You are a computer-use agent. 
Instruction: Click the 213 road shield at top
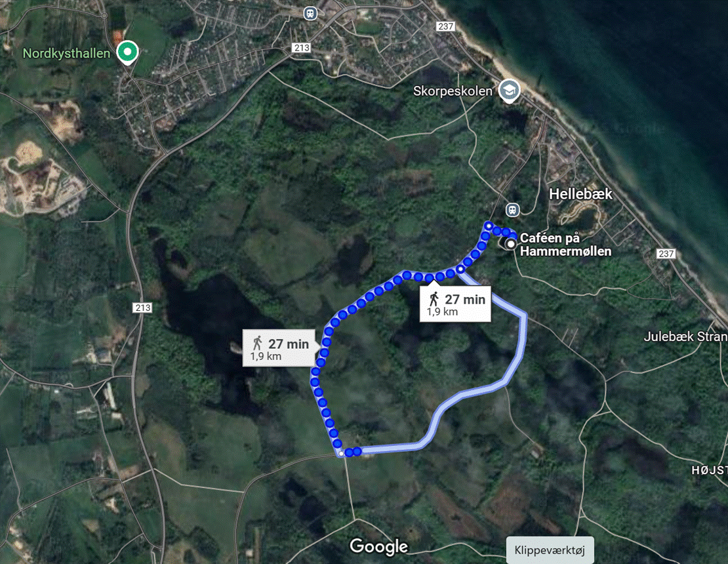click(301, 48)
